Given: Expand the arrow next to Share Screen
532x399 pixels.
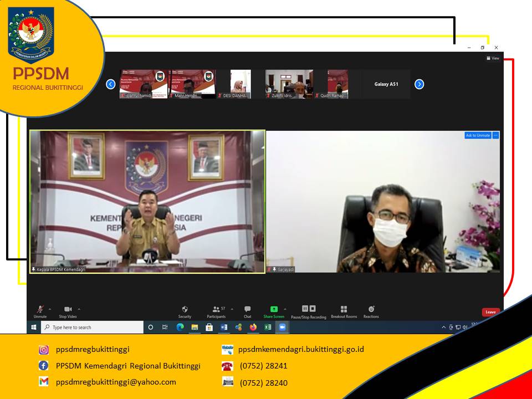Looking at the screenshot, I should [x=285, y=309].
